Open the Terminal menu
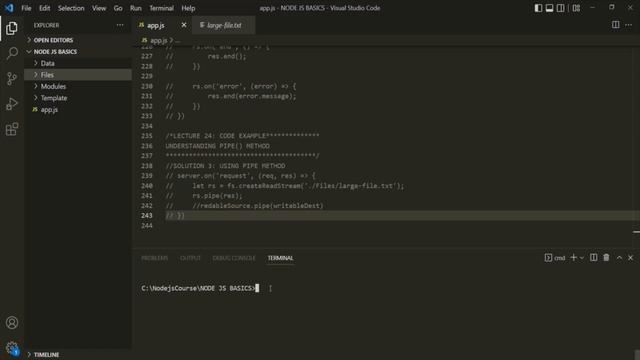Image resolution: width=640 pixels, height=360 pixels. click(x=161, y=8)
